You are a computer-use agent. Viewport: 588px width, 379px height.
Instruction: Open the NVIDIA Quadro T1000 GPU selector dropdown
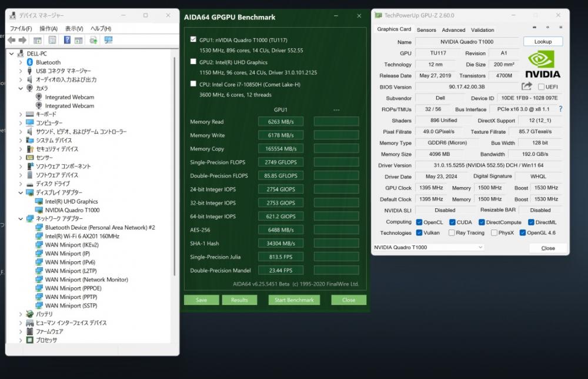click(429, 247)
